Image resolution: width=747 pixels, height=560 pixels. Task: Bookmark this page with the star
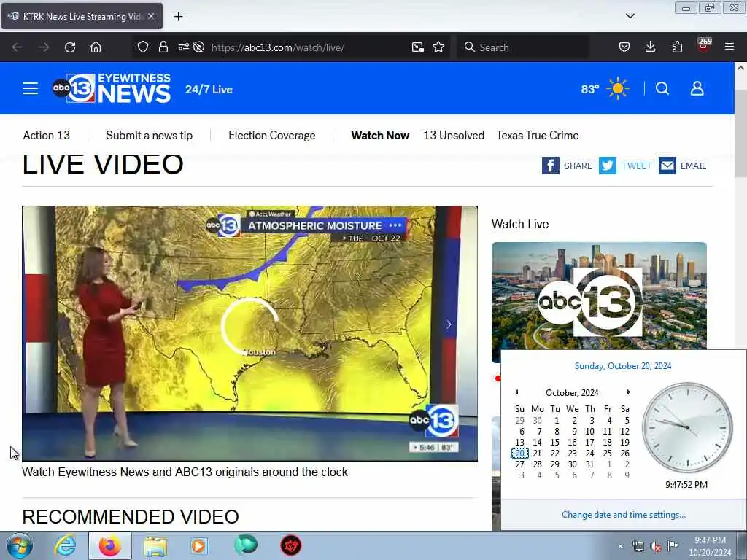point(438,47)
